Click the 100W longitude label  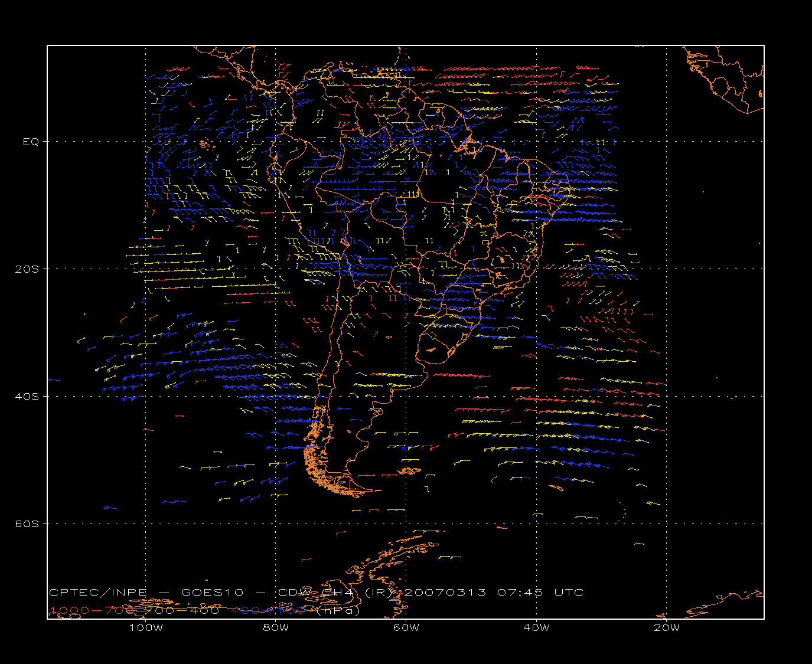pyautogui.click(x=146, y=628)
